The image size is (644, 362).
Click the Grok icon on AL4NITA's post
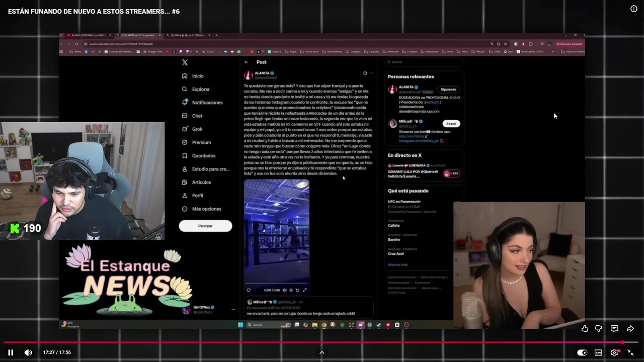[x=365, y=73]
